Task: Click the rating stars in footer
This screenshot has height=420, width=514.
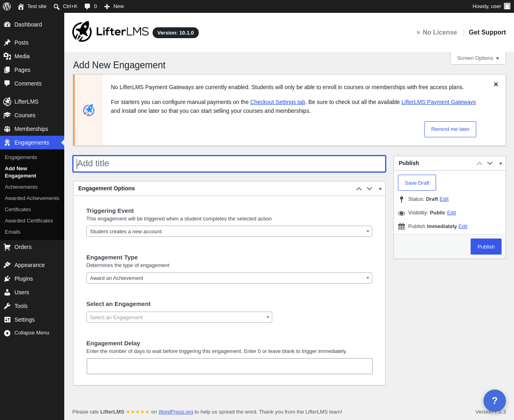Action: pyautogui.click(x=138, y=412)
